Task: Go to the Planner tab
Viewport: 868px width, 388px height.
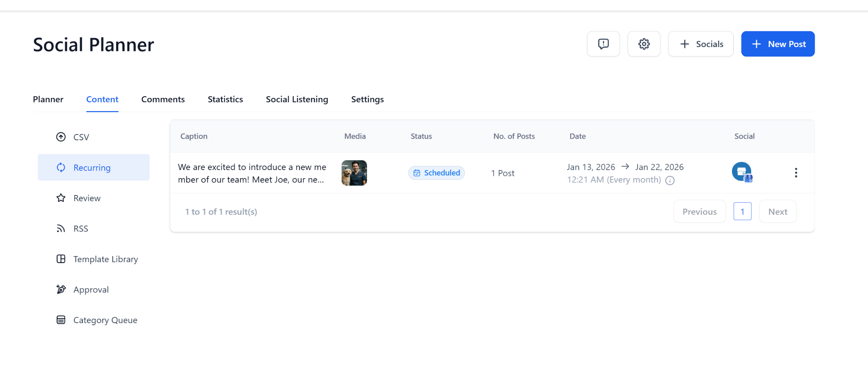Action: pos(48,99)
